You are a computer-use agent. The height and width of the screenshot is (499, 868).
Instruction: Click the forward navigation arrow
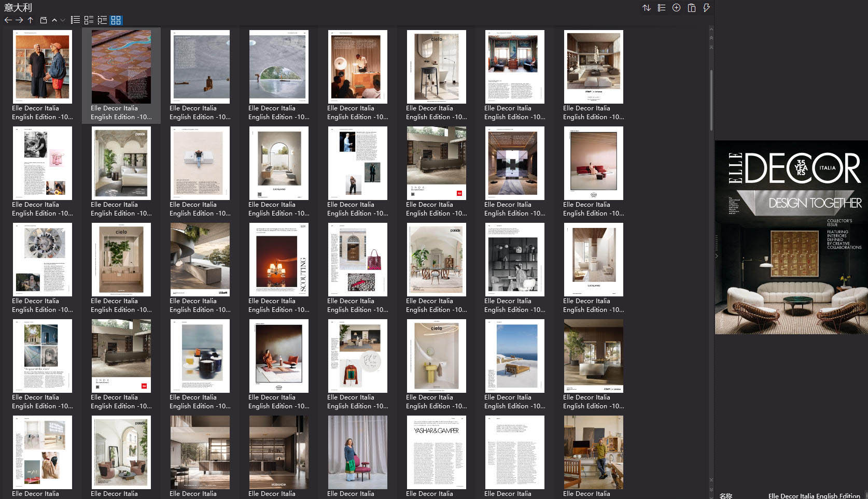19,20
